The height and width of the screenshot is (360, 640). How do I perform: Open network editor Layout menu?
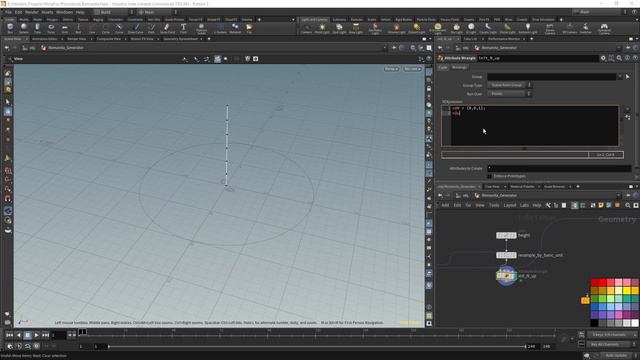click(x=509, y=205)
